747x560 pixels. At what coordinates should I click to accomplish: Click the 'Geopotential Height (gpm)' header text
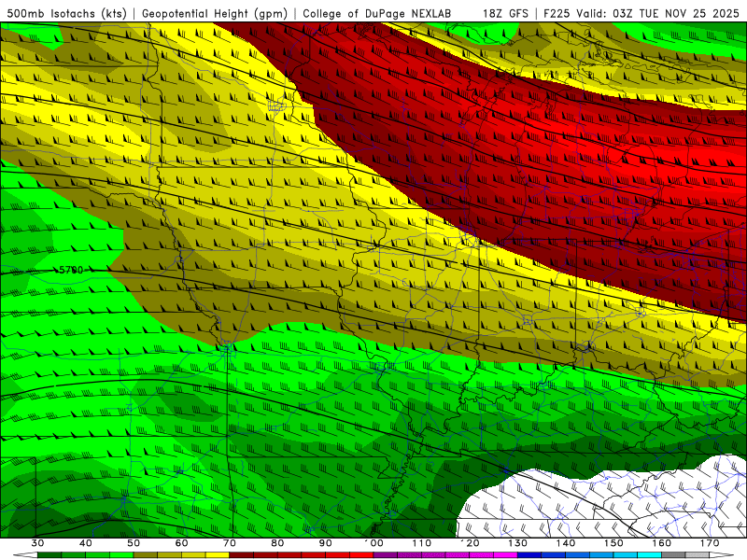click(215, 13)
